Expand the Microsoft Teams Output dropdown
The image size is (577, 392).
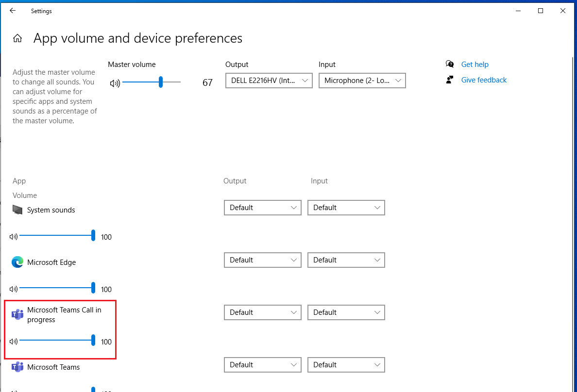tap(263, 365)
